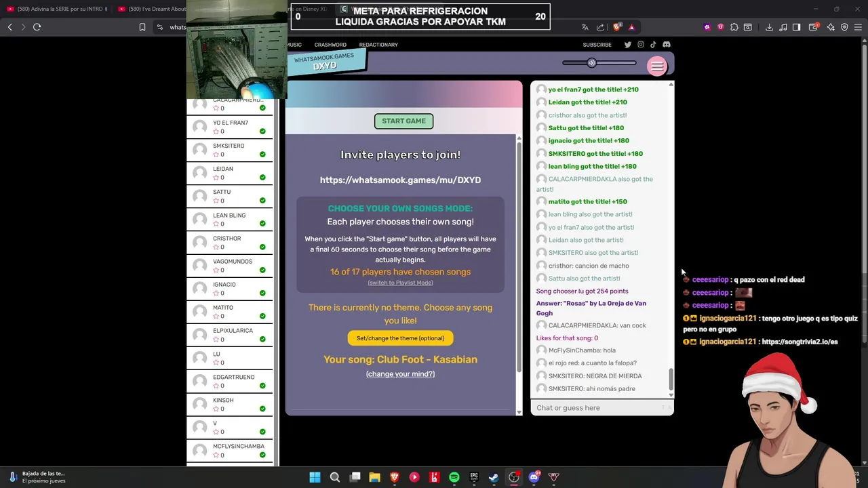
Task: Click the translate page icon
Action: pyautogui.click(x=585, y=27)
